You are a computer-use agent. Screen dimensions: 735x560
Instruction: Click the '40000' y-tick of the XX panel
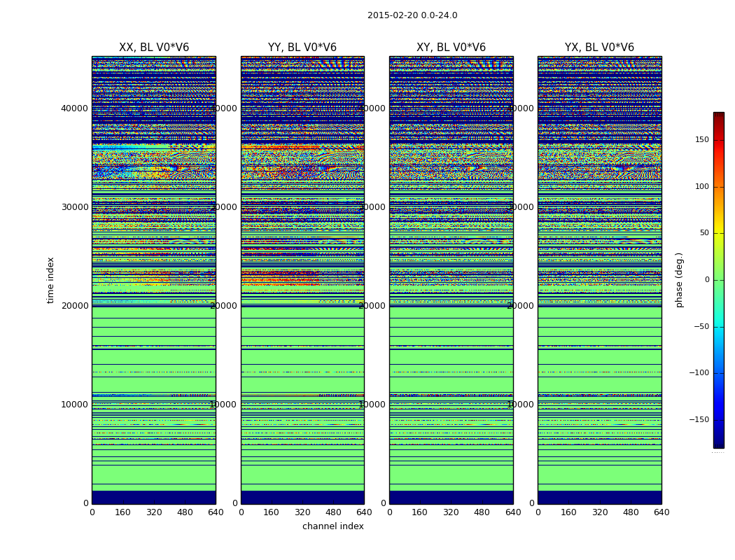[74, 108]
